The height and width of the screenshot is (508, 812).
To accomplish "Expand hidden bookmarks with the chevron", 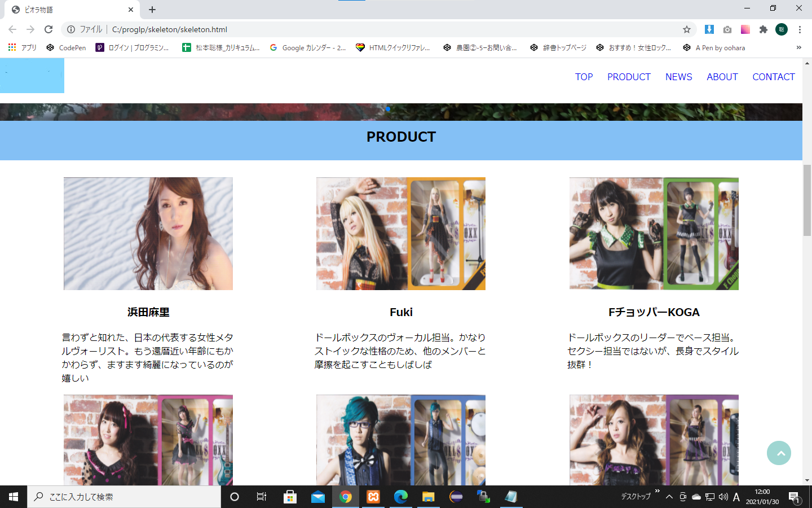I will pos(798,47).
